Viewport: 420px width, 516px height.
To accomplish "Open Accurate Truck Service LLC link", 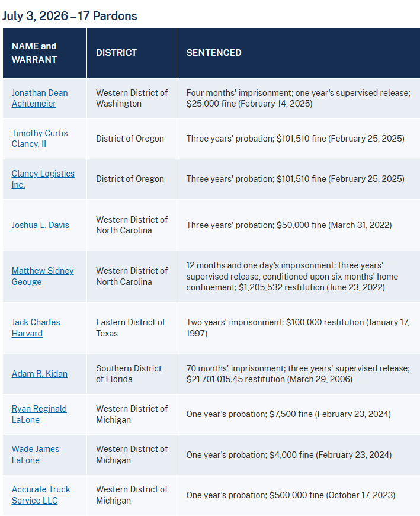I will (x=41, y=495).
